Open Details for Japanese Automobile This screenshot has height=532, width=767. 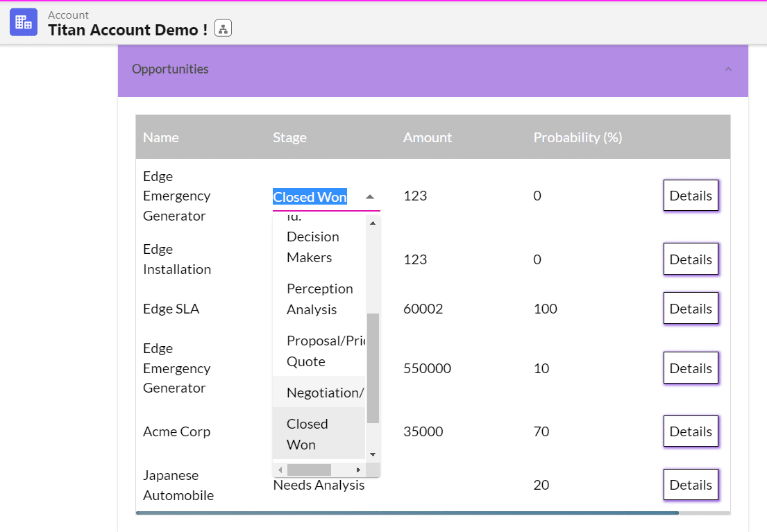point(690,485)
